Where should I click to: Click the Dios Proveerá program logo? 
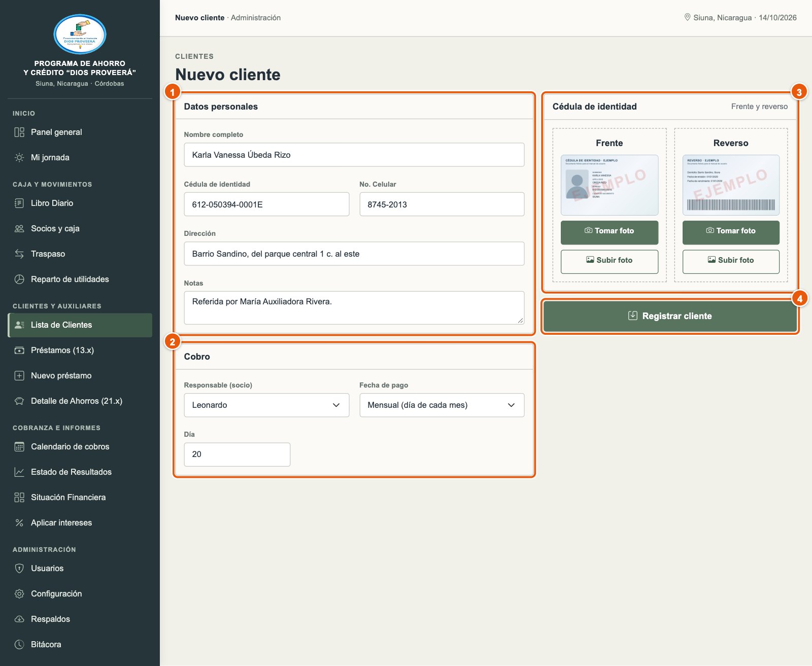pos(80,34)
